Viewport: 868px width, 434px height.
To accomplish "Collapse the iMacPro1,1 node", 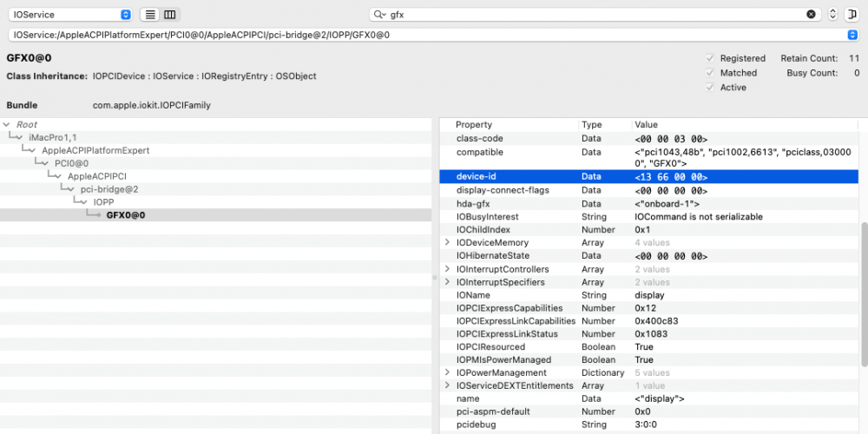I will point(20,138).
